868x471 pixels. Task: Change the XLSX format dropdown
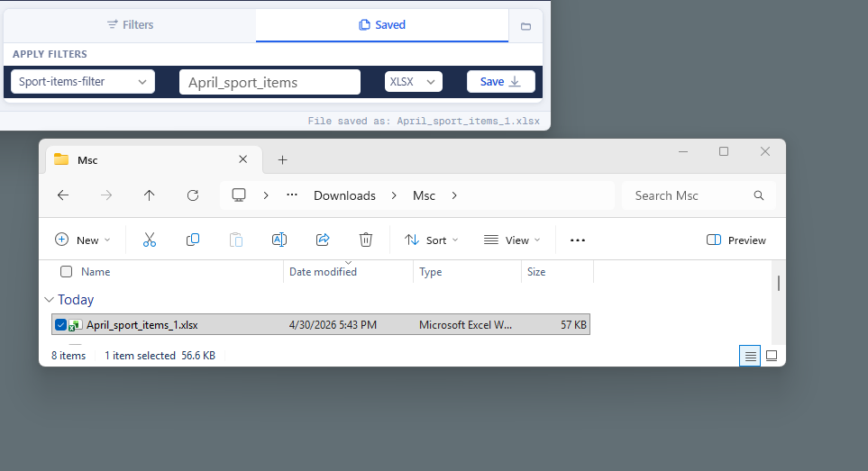(413, 82)
